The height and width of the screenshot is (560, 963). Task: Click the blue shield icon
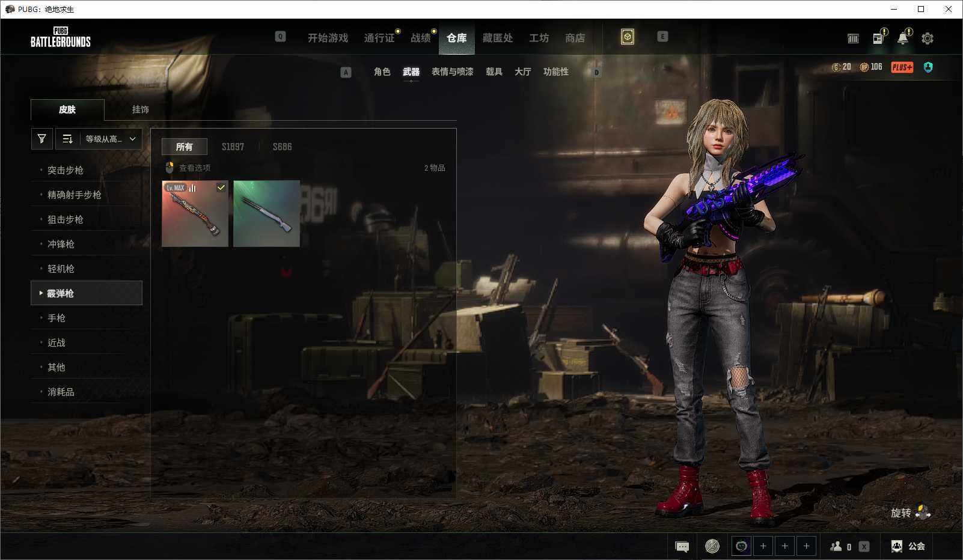(928, 67)
